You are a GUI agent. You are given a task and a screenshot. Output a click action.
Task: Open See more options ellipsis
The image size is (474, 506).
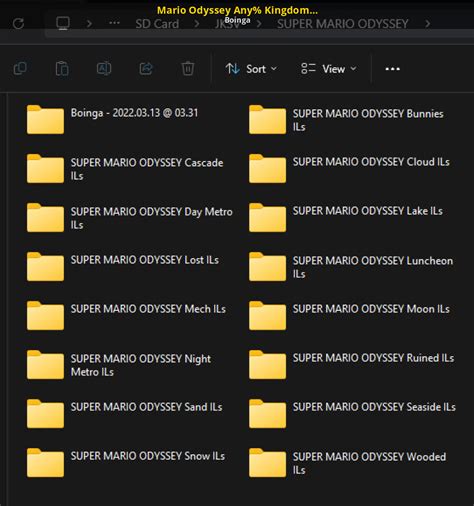coord(392,69)
